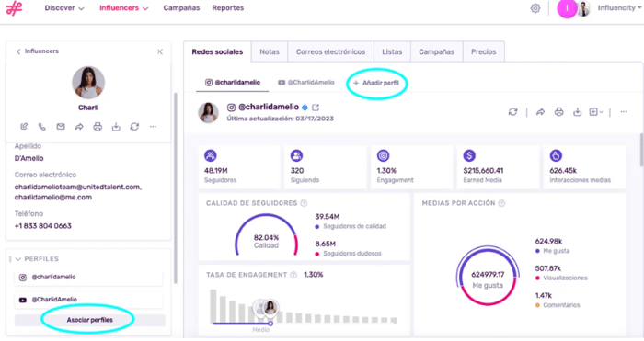The image size is (644, 341).
Task: Click the edit pencil icon under Charli
Action: pyautogui.click(x=24, y=127)
